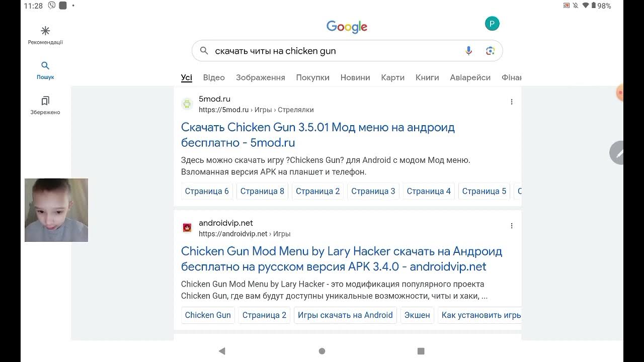Open Google Lens camera search
The width and height of the screenshot is (644, 362).
[x=490, y=51]
